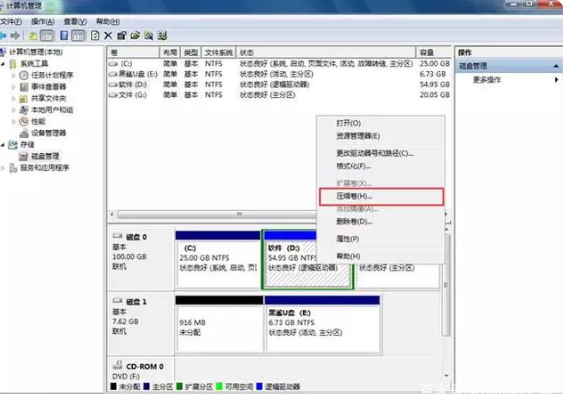
Task: Click the forward arrow toolbar icon
Action: pyautogui.click(x=15, y=36)
